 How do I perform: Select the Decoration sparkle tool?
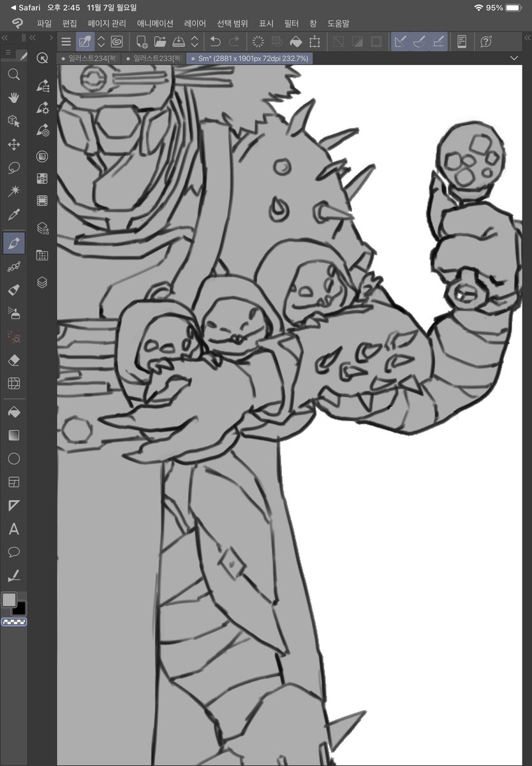tap(13, 336)
